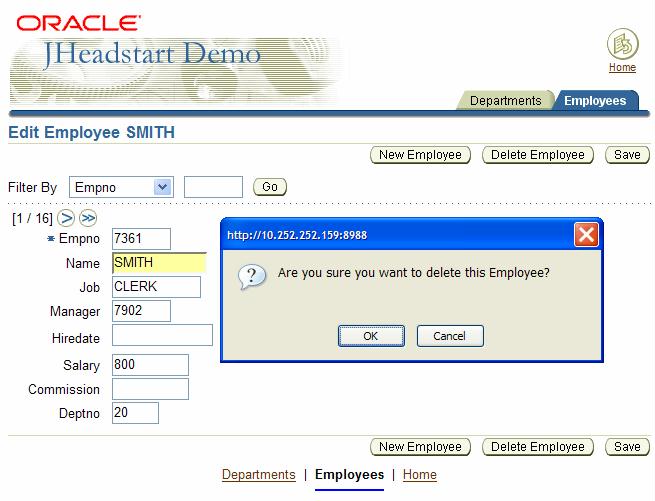Screen dimensions: 655x501
Task: Click the Home icon at top right
Action: [x=622, y=45]
